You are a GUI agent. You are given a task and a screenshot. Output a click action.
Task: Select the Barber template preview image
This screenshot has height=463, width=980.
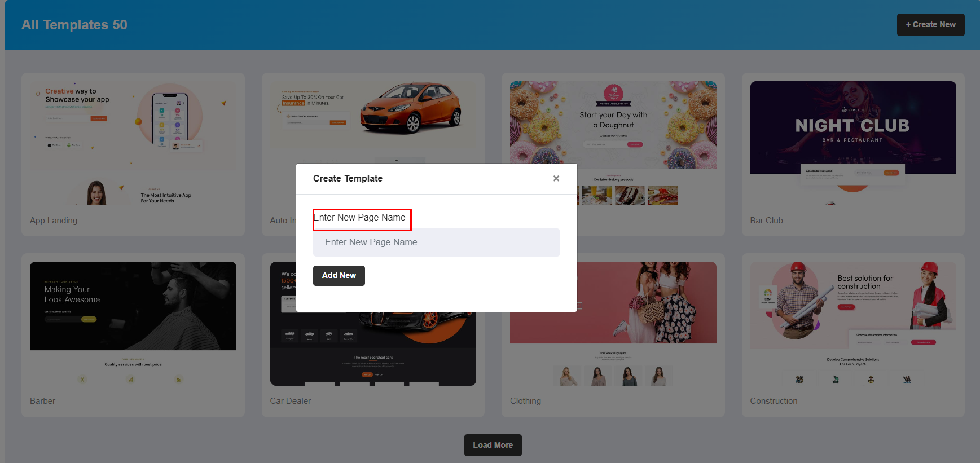[133, 306]
